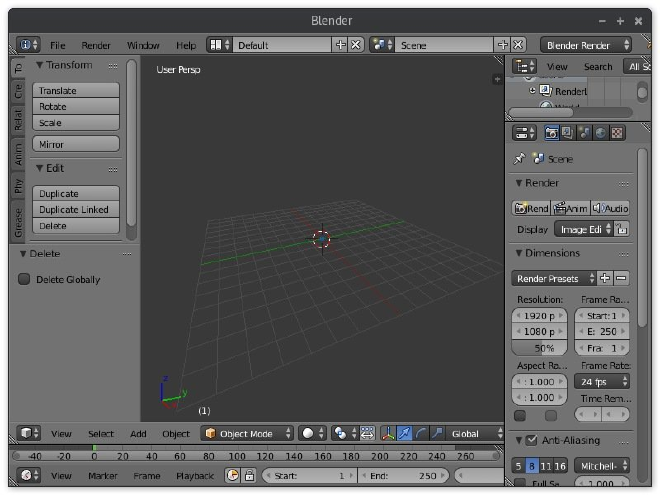Collapse the Dimensions panel
Image resolution: width=660 pixels, height=495 pixels.
[x=519, y=253]
